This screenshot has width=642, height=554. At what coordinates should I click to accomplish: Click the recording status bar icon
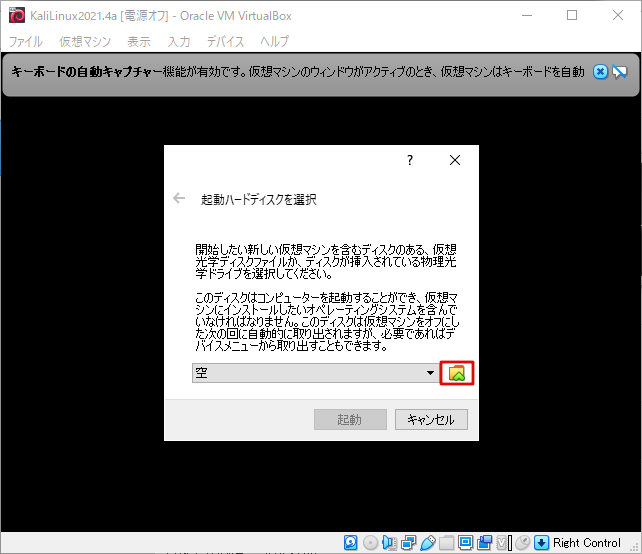(x=485, y=543)
